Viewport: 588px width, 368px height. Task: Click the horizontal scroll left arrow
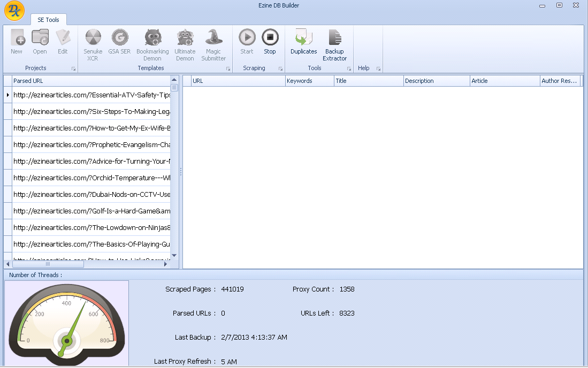tap(8, 264)
